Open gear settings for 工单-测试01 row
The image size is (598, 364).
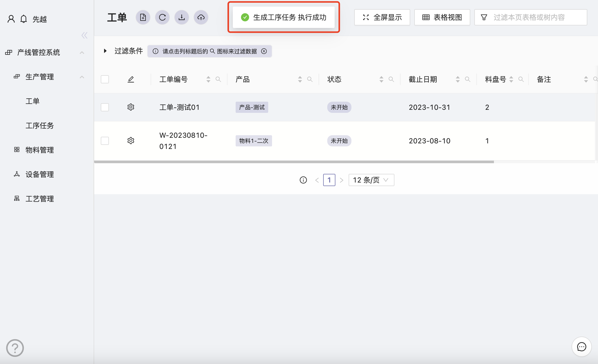coord(131,107)
